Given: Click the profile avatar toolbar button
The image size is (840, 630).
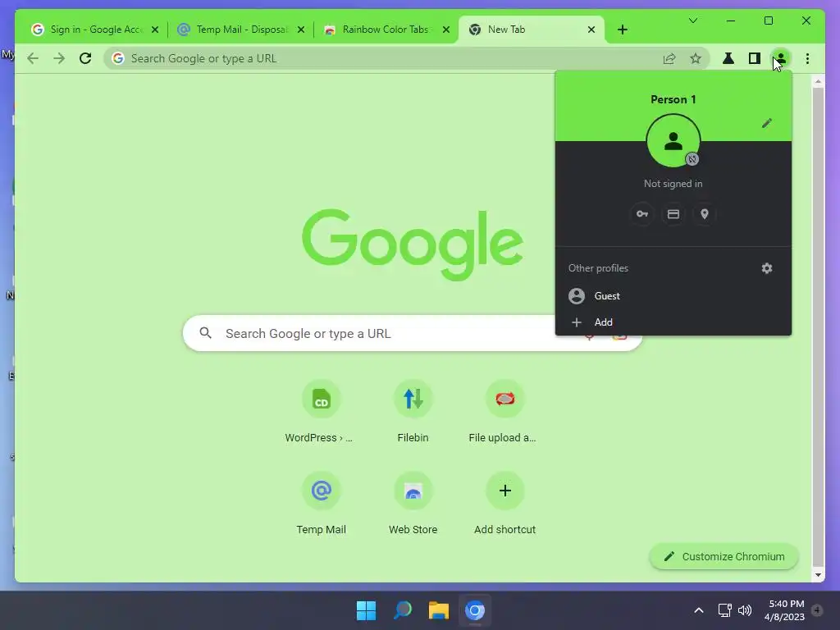Looking at the screenshot, I should click(781, 58).
